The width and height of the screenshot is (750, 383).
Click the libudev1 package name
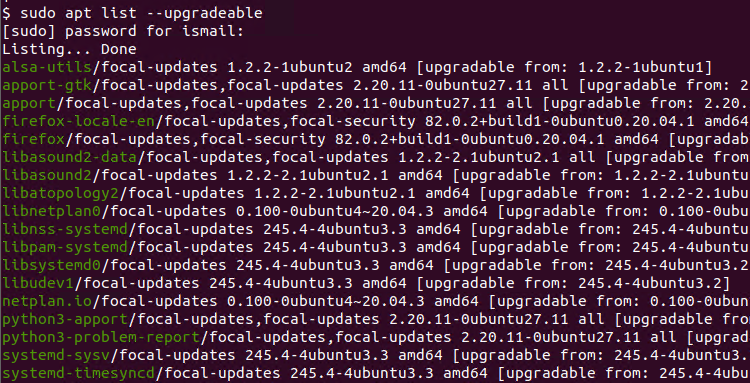click(38, 283)
